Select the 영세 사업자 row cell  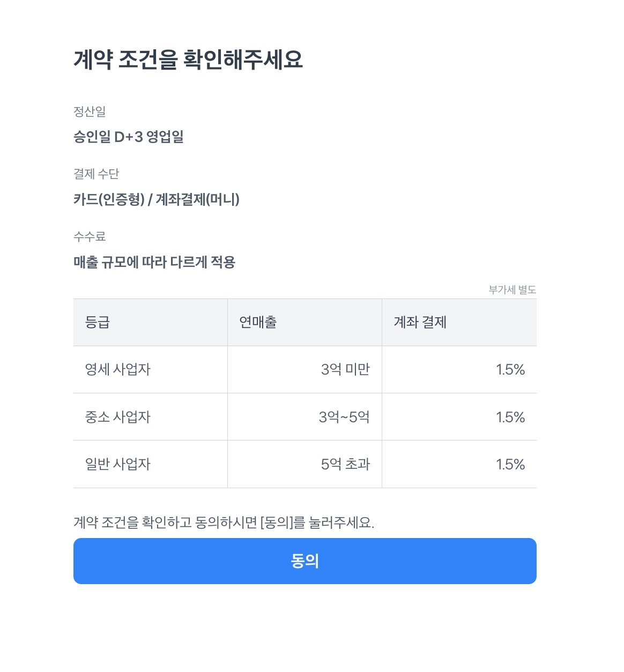[x=118, y=370]
